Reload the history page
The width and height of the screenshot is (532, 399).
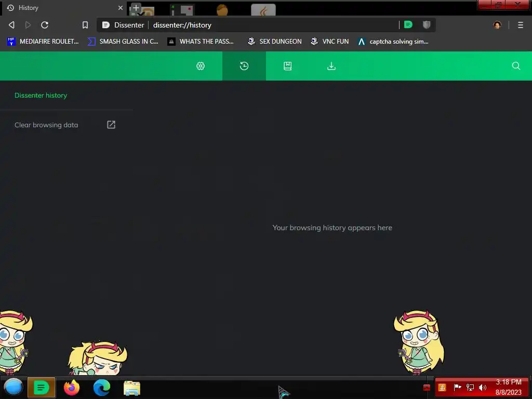pyautogui.click(x=45, y=25)
